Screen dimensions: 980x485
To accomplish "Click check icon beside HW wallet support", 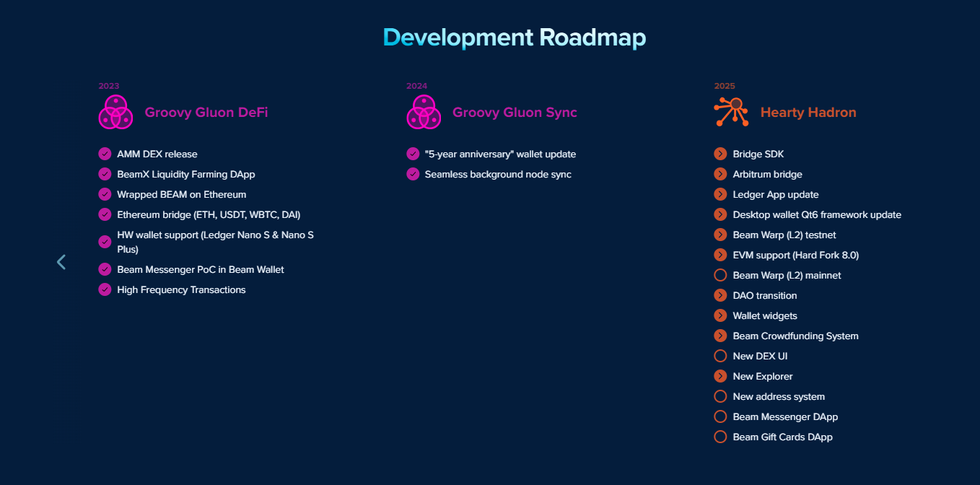I will pos(105,242).
